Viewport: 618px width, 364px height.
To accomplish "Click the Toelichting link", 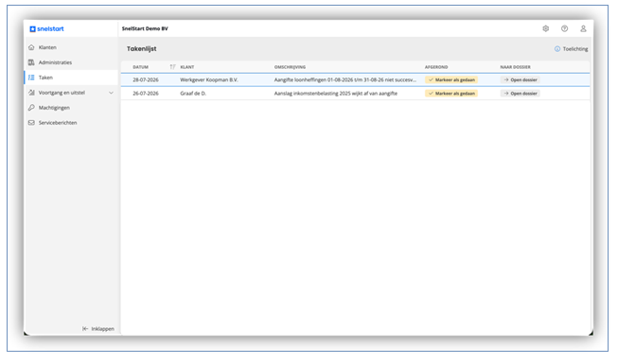I will 571,49.
